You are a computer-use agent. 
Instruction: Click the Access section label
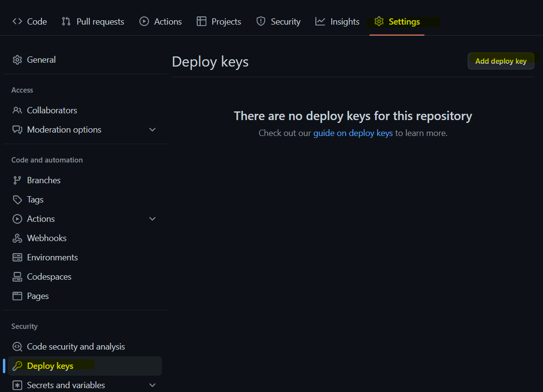(22, 90)
